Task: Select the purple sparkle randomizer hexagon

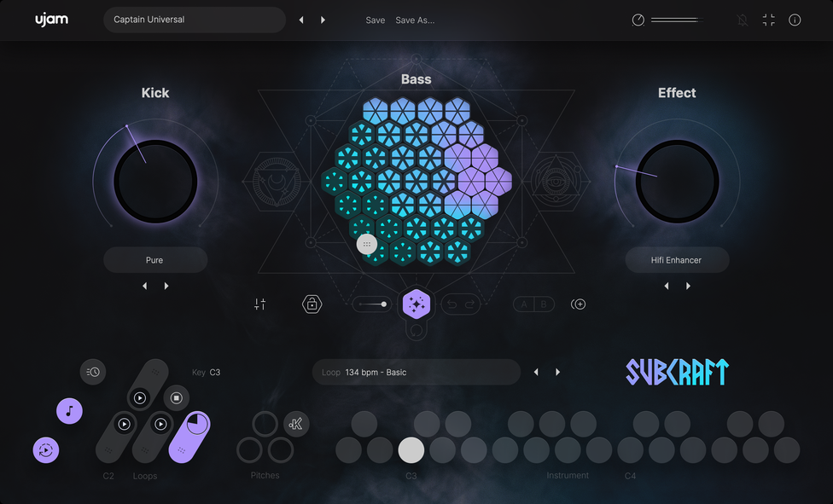Action: click(x=416, y=304)
